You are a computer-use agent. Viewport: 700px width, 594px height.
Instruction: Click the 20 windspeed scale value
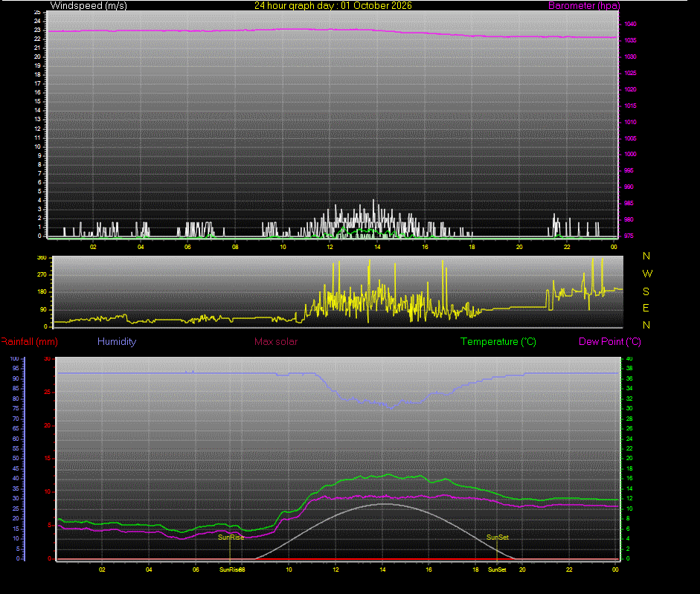(37, 57)
